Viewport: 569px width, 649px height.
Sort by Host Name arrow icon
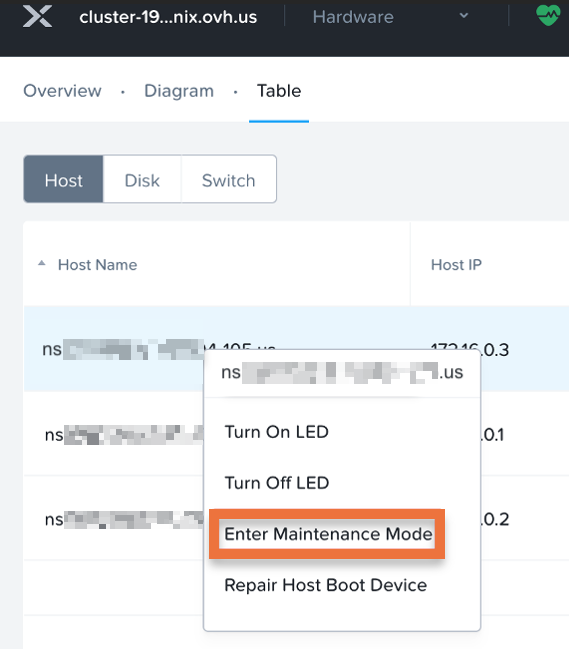click(x=42, y=263)
